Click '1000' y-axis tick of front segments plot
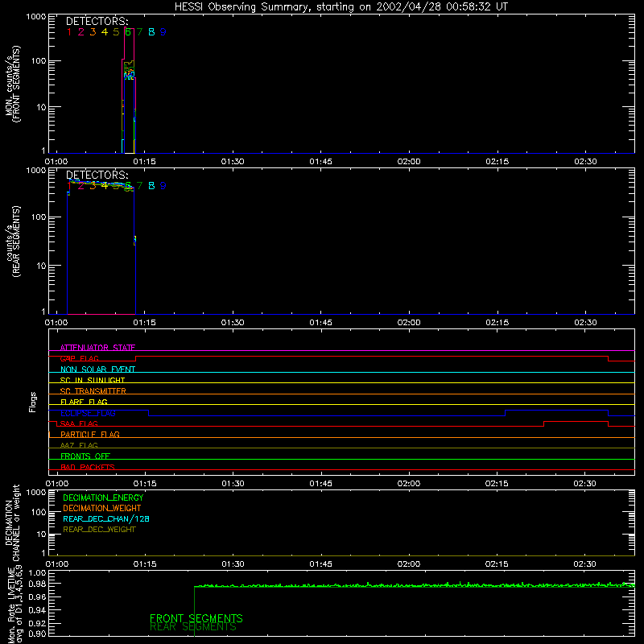 click(x=36, y=17)
